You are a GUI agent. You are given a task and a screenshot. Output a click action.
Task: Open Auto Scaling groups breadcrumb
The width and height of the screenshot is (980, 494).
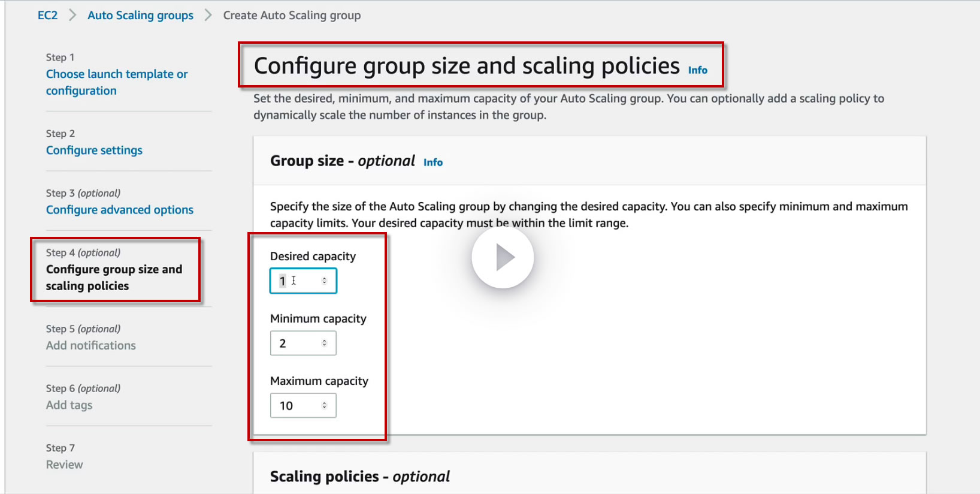pyautogui.click(x=140, y=15)
